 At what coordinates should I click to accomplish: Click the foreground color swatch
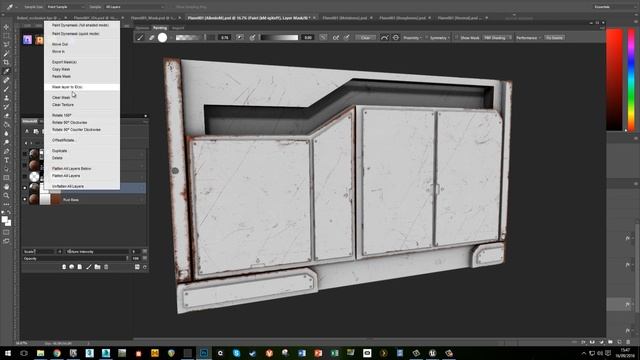[4, 220]
